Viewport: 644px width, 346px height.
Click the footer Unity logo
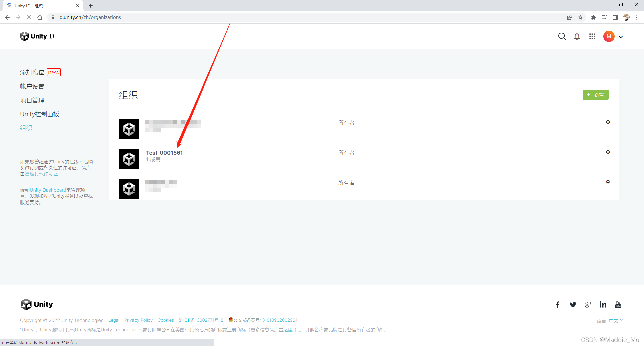pyautogui.click(x=37, y=304)
